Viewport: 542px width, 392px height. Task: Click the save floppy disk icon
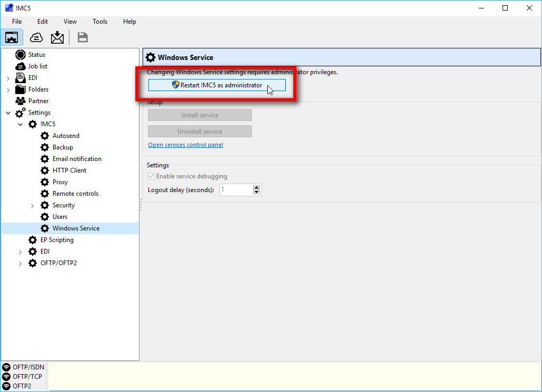click(x=83, y=37)
